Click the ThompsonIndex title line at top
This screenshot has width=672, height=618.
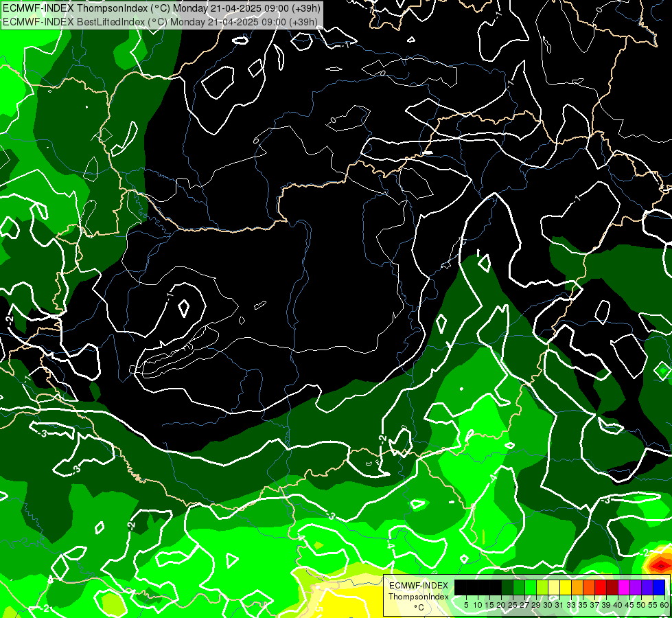pos(161,8)
